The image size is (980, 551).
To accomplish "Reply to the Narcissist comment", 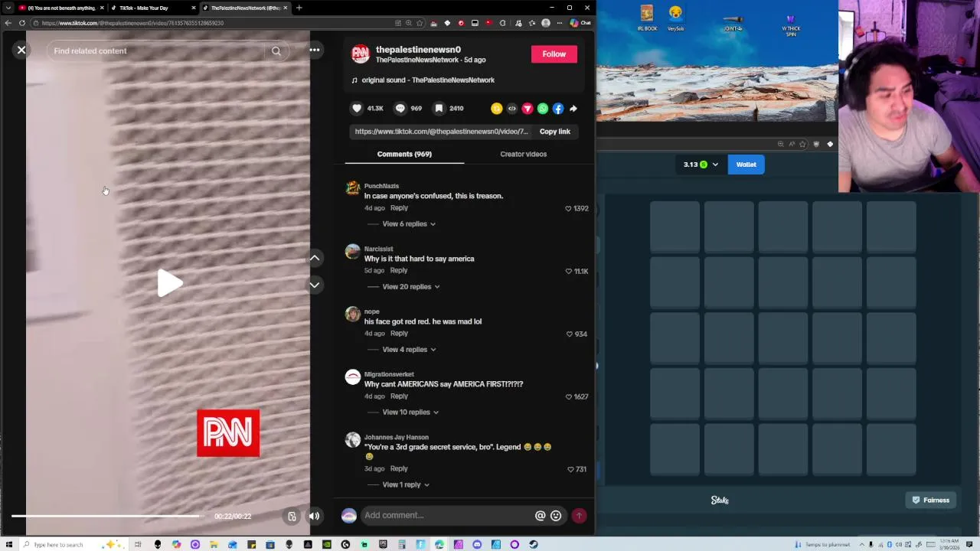I will [x=399, y=271].
